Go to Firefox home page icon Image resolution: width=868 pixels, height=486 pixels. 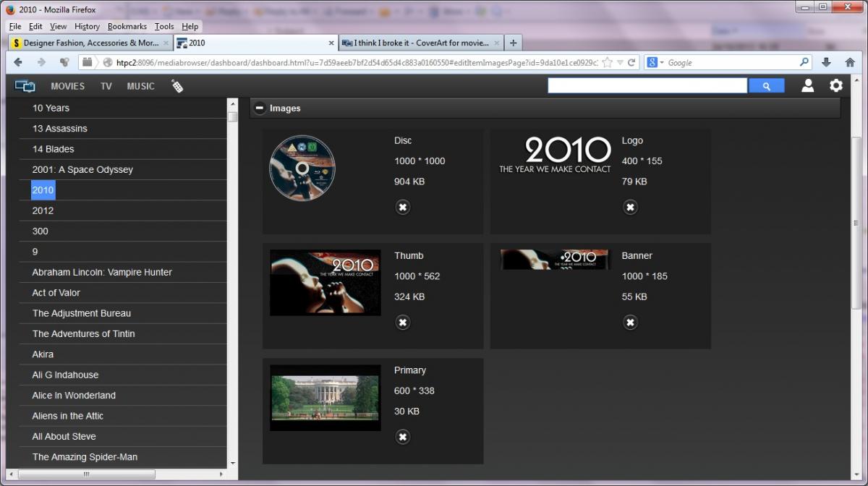850,63
